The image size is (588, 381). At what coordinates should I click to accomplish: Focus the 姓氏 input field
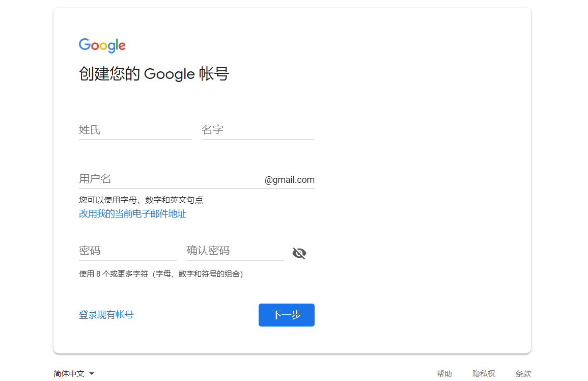click(x=135, y=130)
